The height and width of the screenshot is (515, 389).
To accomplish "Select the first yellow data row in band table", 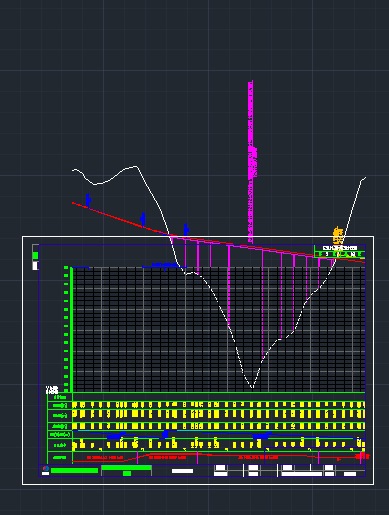I will [x=219, y=405].
